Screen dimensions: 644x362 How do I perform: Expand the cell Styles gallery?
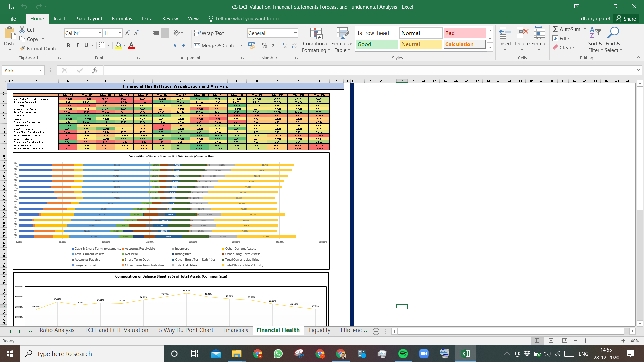[x=490, y=47]
